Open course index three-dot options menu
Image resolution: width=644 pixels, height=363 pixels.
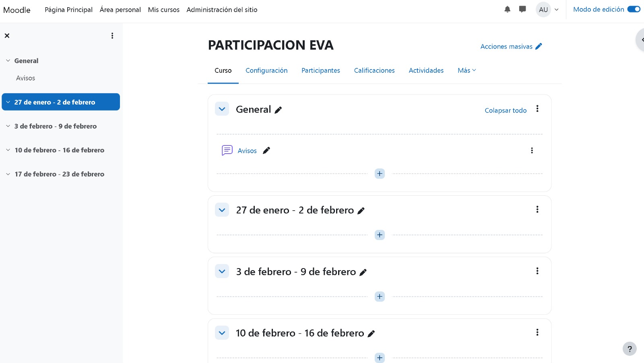click(112, 36)
